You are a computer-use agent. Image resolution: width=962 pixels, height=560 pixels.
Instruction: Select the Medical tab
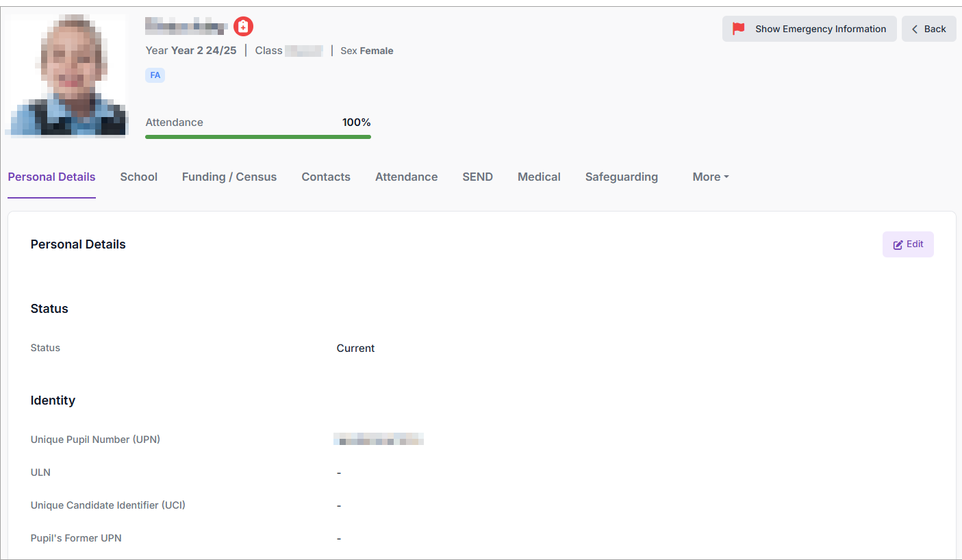tap(539, 177)
